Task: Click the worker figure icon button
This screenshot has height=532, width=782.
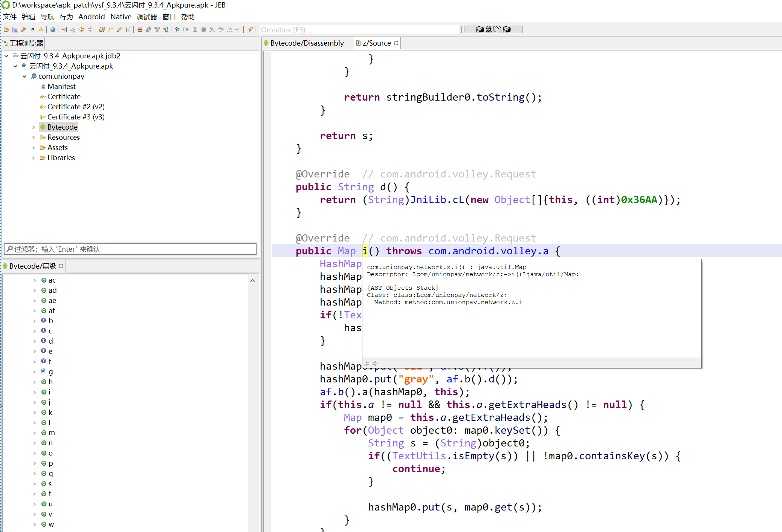Action: (x=489, y=29)
